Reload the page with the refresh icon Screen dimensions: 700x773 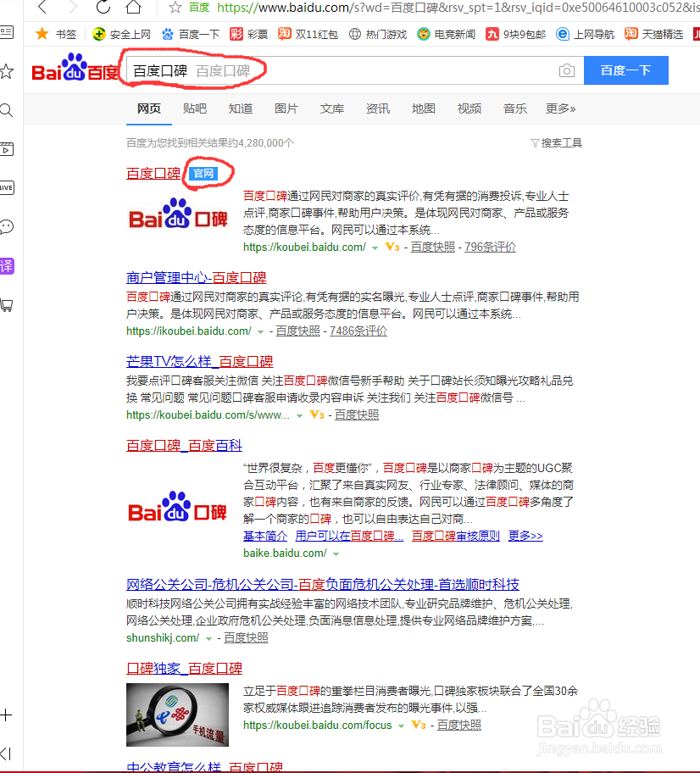pos(103,7)
